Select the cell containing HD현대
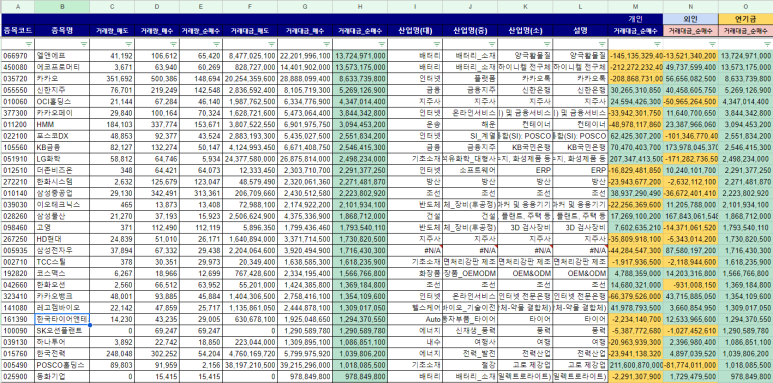 point(62,239)
